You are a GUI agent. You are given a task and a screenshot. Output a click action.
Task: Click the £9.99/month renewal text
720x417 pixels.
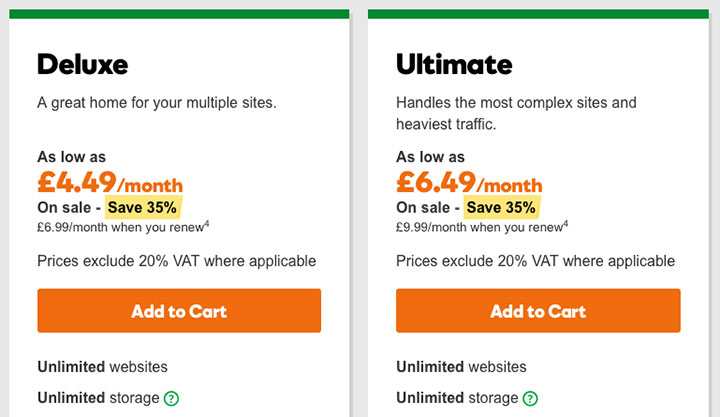[x=479, y=227]
